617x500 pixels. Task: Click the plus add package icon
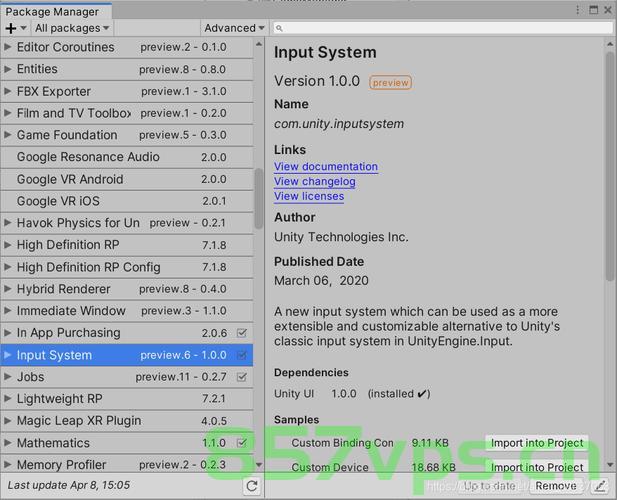click(x=11, y=28)
